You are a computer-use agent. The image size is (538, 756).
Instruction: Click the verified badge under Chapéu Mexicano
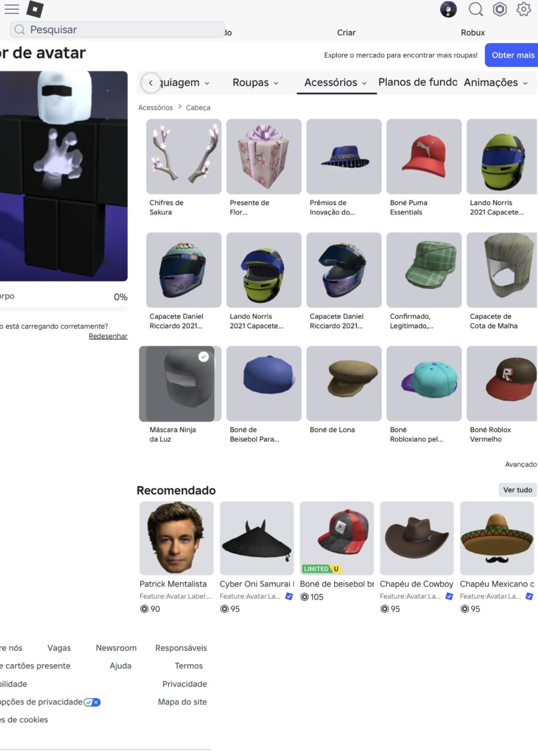pos(530,596)
